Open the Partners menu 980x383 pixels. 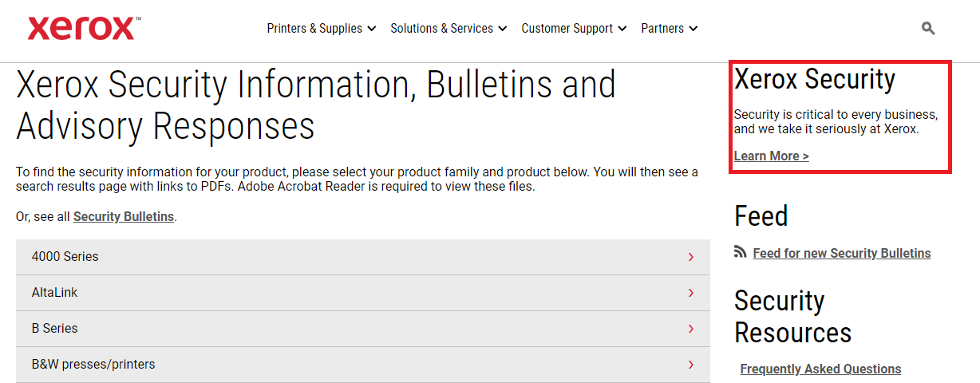tap(670, 28)
